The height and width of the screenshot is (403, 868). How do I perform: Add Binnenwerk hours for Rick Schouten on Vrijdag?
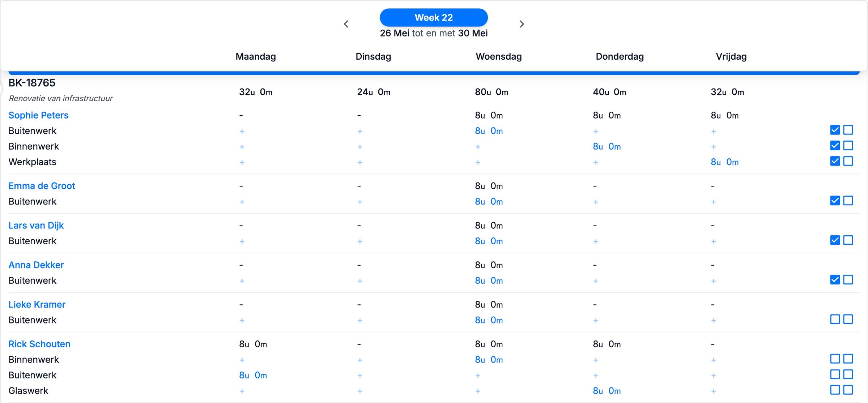713,360
